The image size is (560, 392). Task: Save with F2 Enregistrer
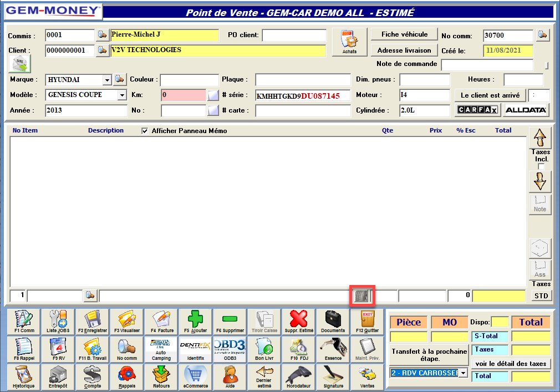(93, 322)
